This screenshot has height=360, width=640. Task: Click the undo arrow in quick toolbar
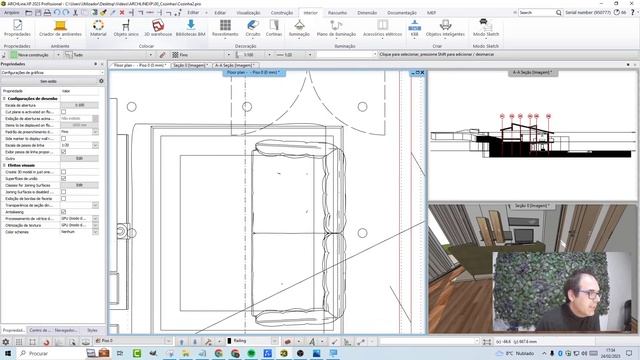click(x=57, y=13)
